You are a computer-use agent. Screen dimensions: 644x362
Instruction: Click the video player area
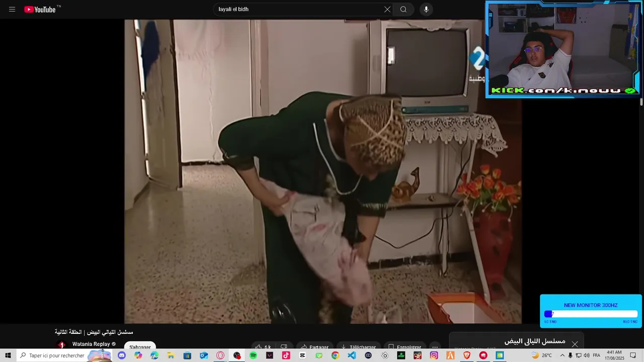pos(323,171)
